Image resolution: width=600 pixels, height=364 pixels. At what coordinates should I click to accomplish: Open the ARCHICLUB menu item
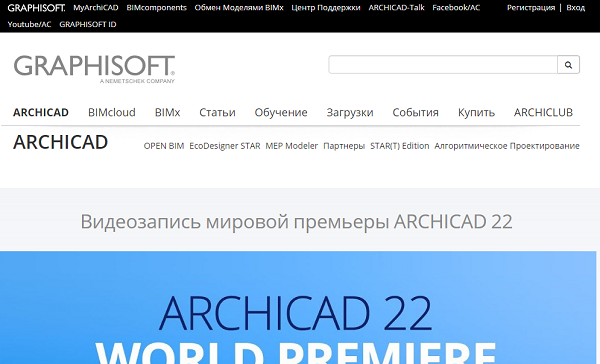[x=543, y=113]
